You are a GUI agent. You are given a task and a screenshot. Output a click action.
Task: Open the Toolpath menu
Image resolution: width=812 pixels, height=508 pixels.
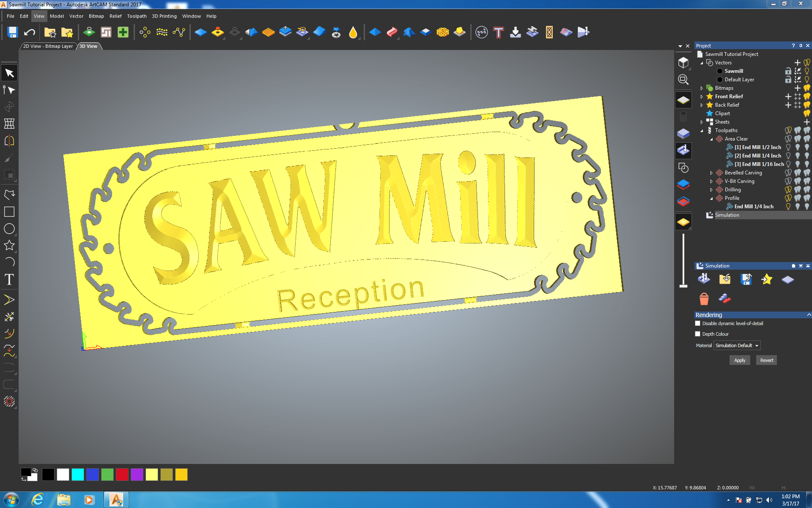click(137, 16)
